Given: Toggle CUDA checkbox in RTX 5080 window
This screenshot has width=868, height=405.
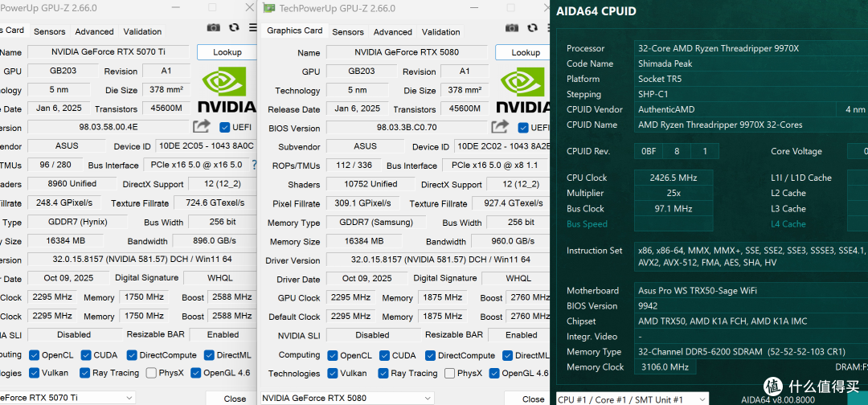Looking at the screenshot, I should (383, 355).
